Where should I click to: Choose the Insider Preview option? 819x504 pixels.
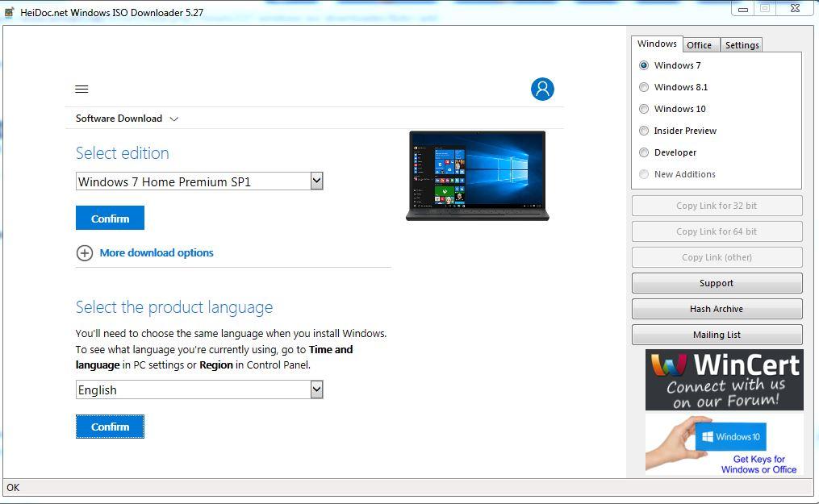point(644,131)
